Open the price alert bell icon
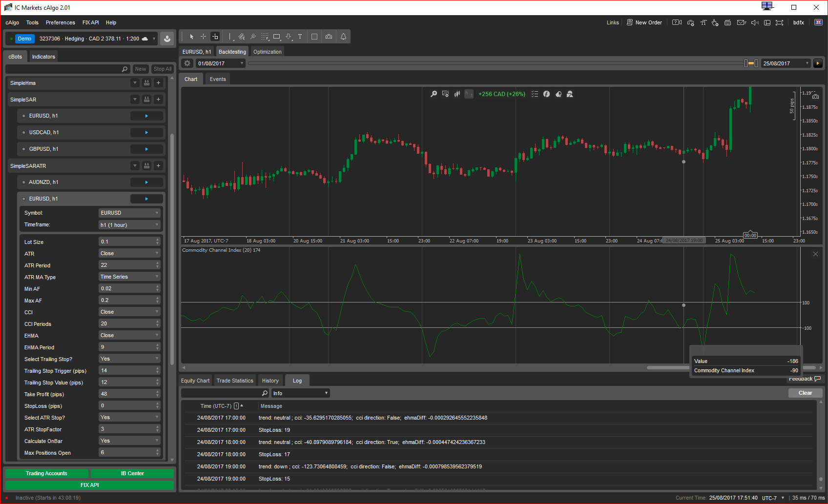The height and width of the screenshot is (504, 828). [343, 37]
